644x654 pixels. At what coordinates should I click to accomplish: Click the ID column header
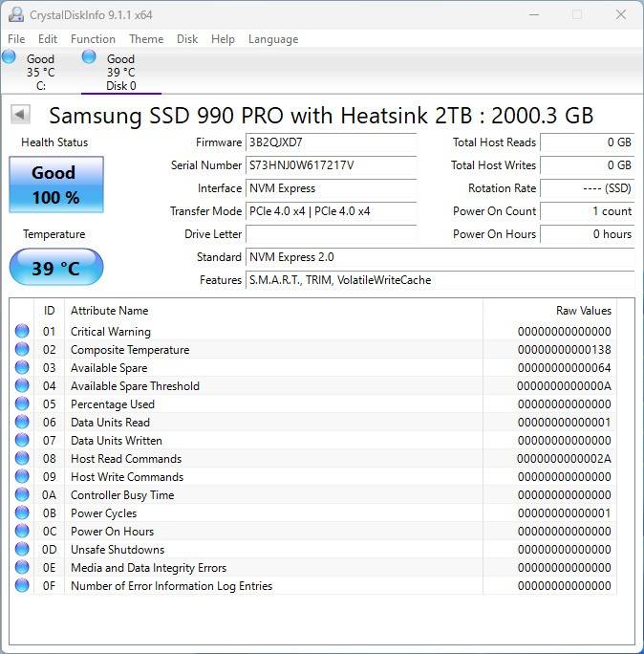49,311
